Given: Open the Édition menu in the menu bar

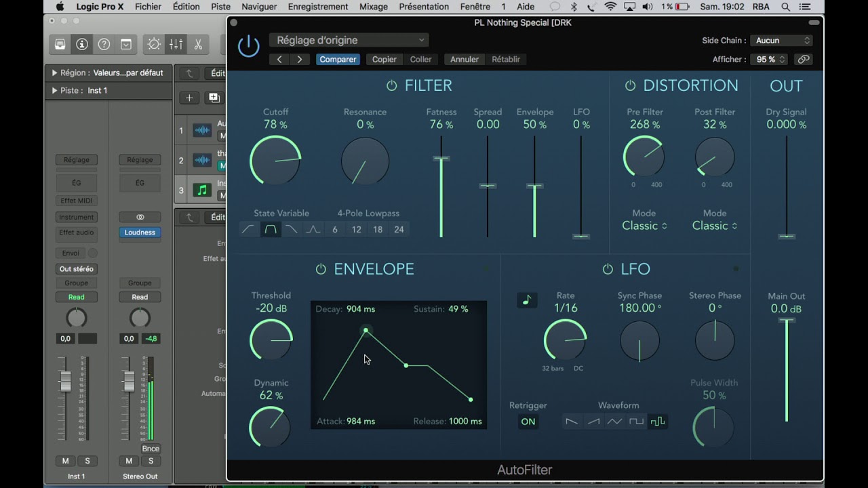Looking at the screenshot, I should pos(186,7).
